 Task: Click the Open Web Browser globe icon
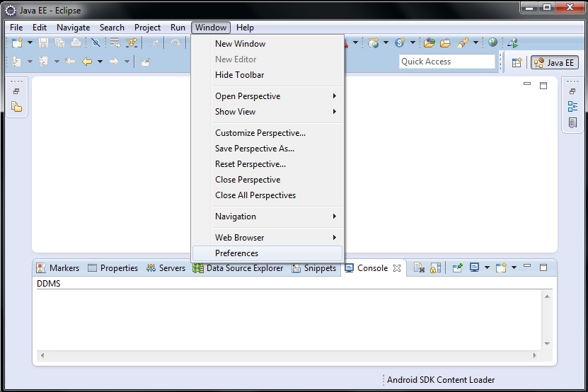click(492, 42)
